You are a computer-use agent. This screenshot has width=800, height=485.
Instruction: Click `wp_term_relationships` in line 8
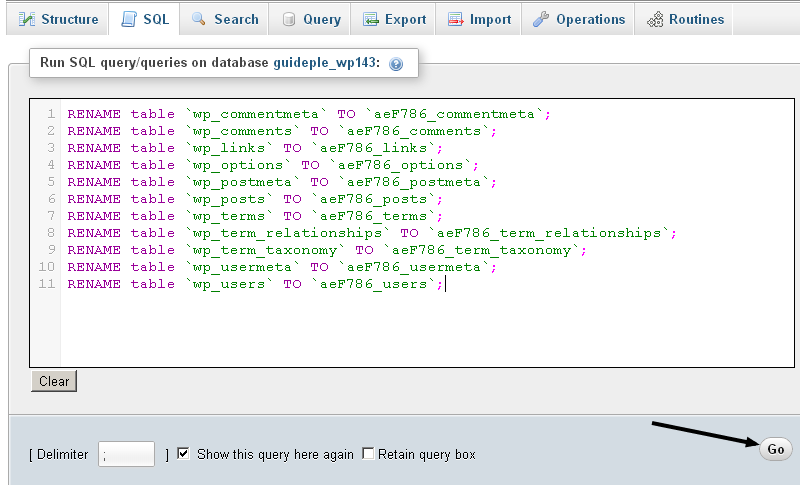287,233
